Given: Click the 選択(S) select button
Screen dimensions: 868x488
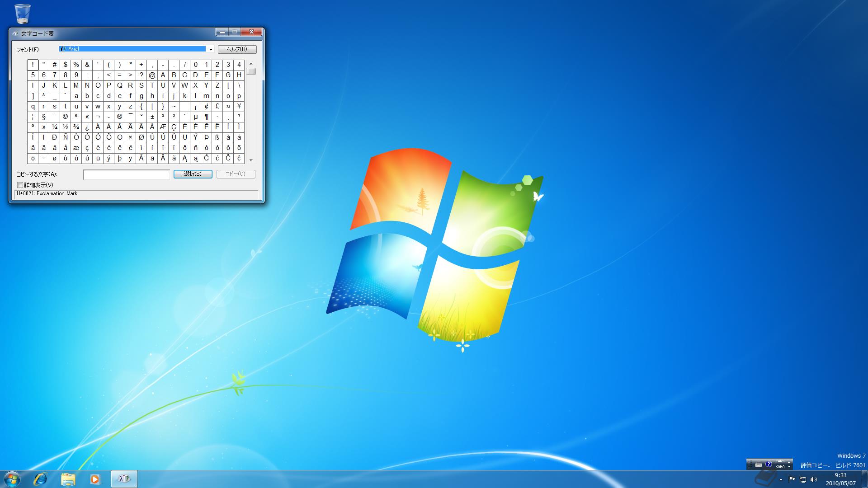Looking at the screenshot, I should pyautogui.click(x=193, y=174).
